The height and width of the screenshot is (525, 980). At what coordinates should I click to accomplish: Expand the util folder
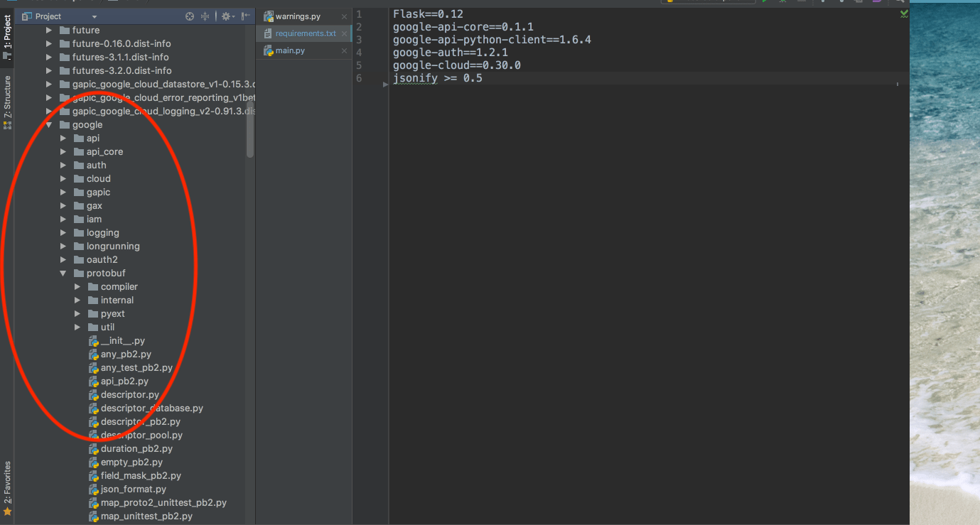tap(77, 328)
